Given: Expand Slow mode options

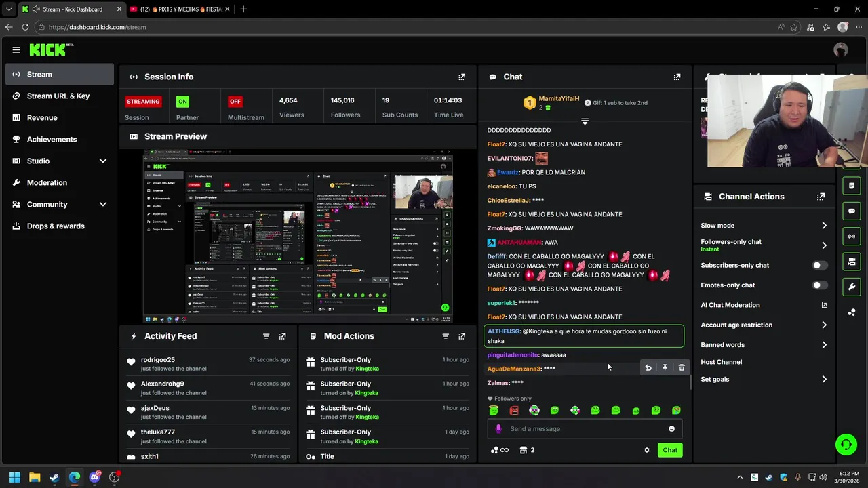Looking at the screenshot, I should coord(824,226).
